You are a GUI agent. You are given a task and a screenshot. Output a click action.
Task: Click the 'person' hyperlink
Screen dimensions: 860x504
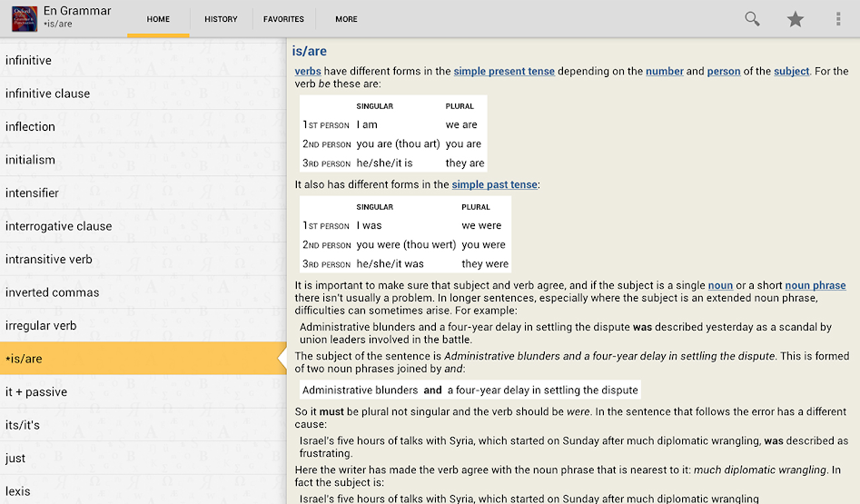click(x=724, y=71)
